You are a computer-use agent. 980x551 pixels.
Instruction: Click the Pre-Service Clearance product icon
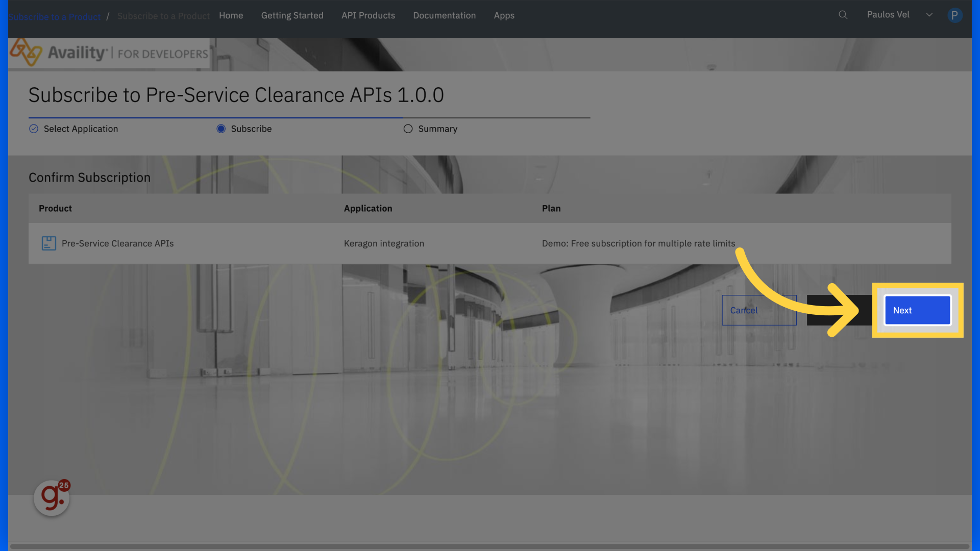pyautogui.click(x=49, y=243)
